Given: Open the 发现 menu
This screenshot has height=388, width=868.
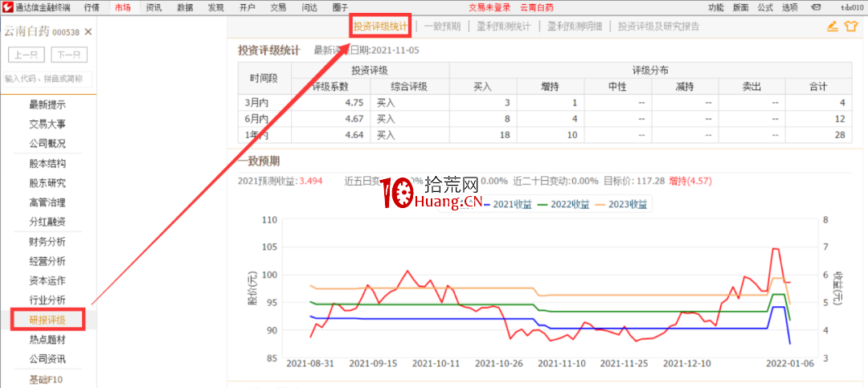Looking at the screenshot, I should pyautogui.click(x=216, y=8).
